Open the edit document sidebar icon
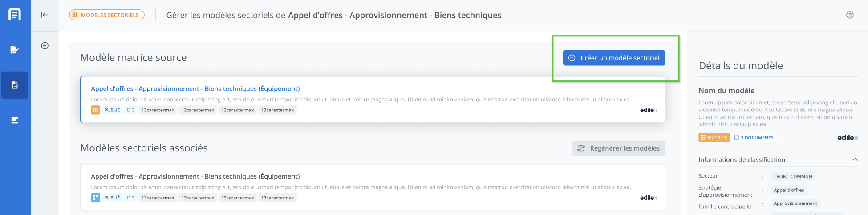 point(15,49)
